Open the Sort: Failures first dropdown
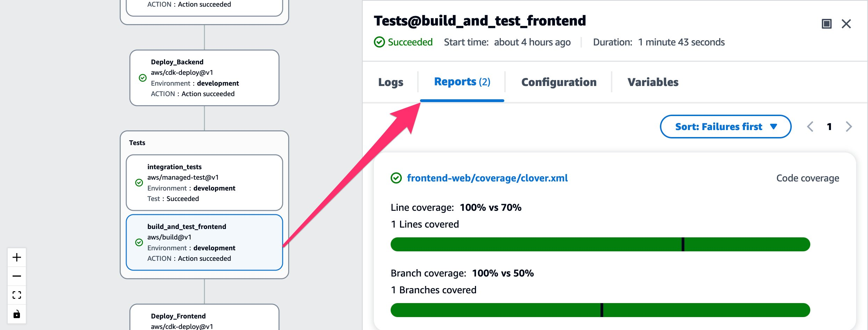The width and height of the screenshot is (868, 330). [725, 127]
